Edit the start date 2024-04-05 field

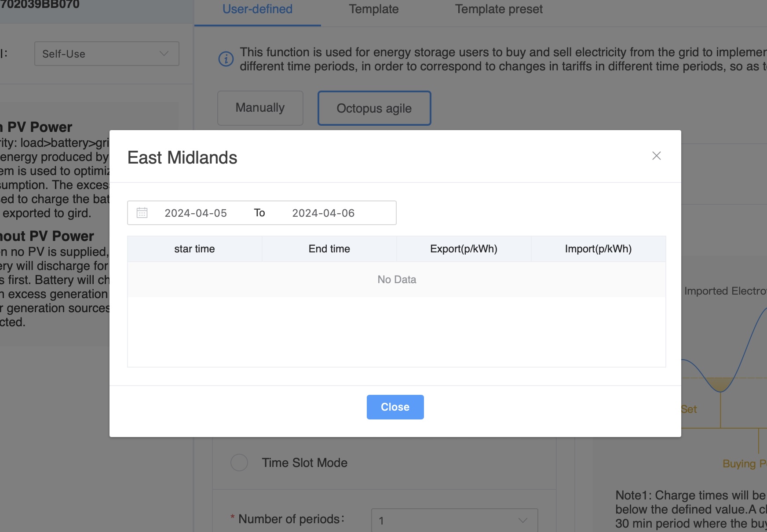click(x=196, y=213)
